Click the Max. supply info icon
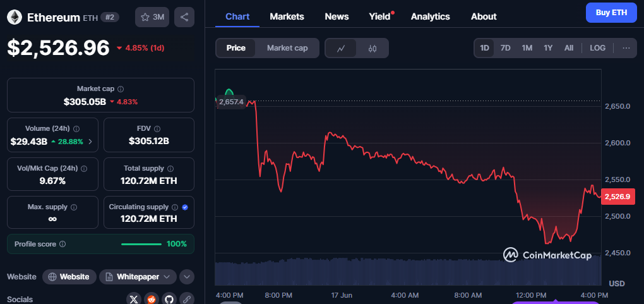This screenshot has height=304, width=644. click(x=74, y=207)
